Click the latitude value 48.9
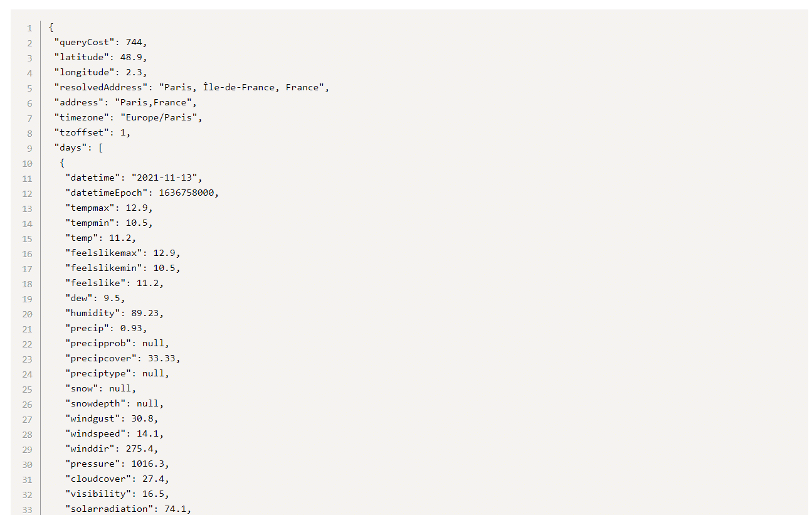Viewport: 812px width, 515px height. coord(132,58)
